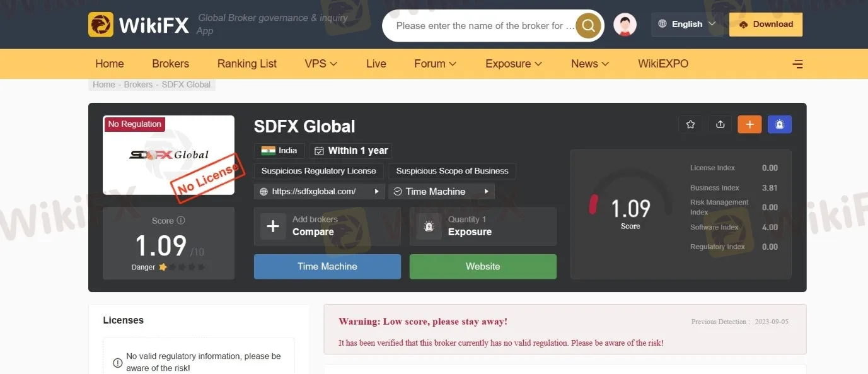Click the orange plus icon
The image size is (868, 374).
tap(749, 124)
